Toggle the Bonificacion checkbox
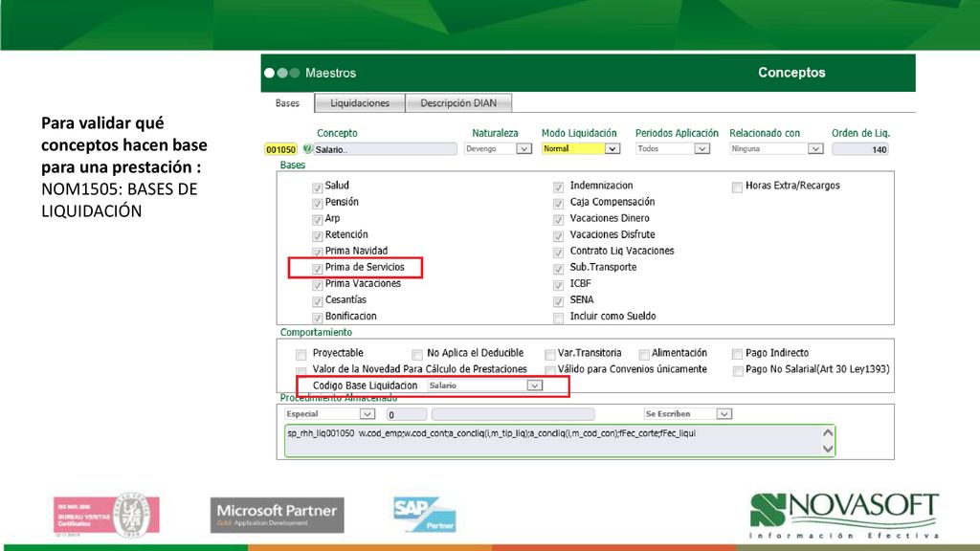Image resolution: width=980 pixels, height=551 pixels. coord(318,318)
